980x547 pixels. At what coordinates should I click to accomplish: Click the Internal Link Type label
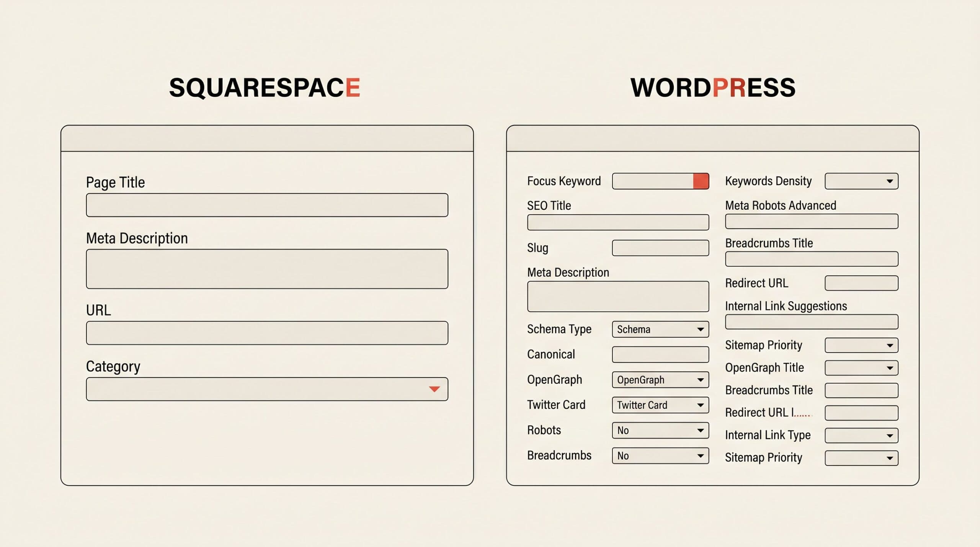point(768,435)
